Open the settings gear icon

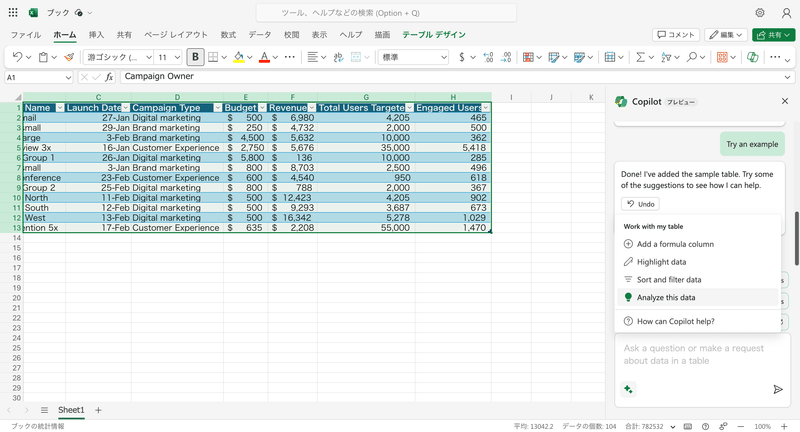point(760,13)
